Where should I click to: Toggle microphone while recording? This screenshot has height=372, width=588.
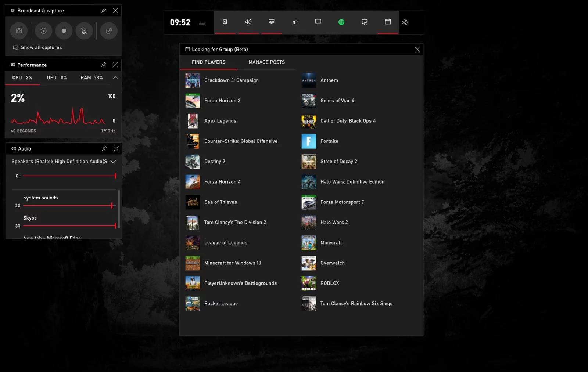[x=84, y=31]
